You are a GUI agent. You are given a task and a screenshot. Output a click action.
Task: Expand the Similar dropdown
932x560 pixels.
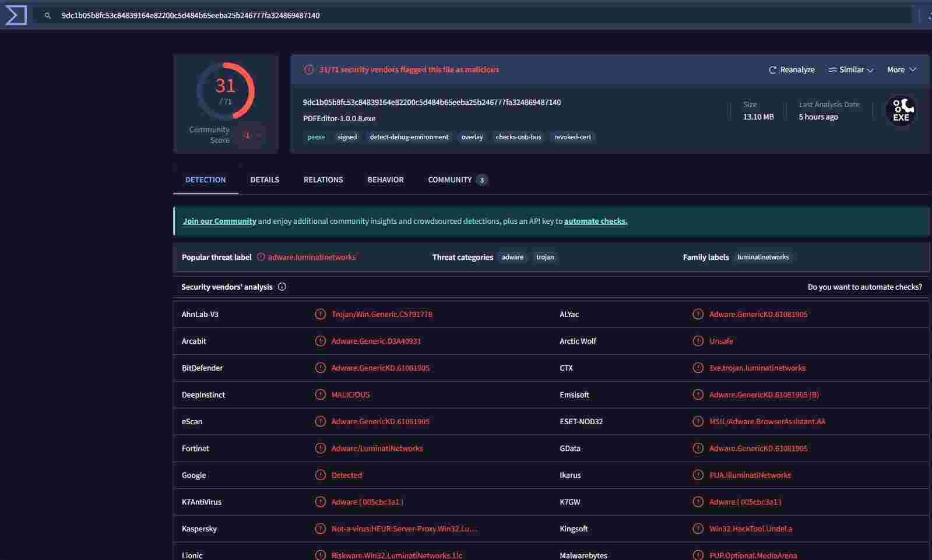[x=851, y=70]
